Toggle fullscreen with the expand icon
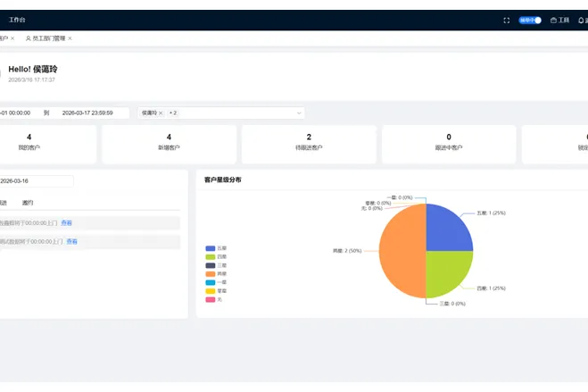This screenshot has width=588, height=392. pos(506,21)
